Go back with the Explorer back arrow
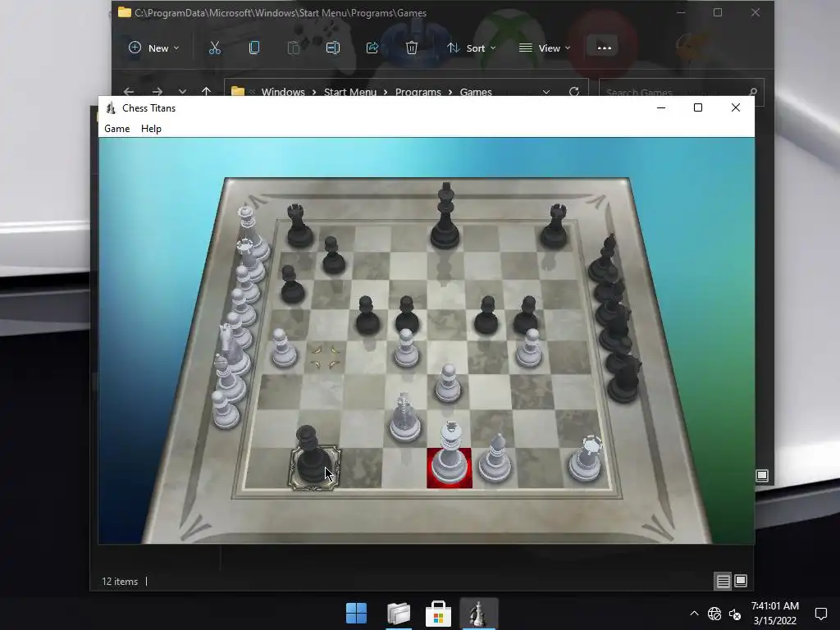The width and height of the screenshot is (840, 630). (x=129, y=92)
